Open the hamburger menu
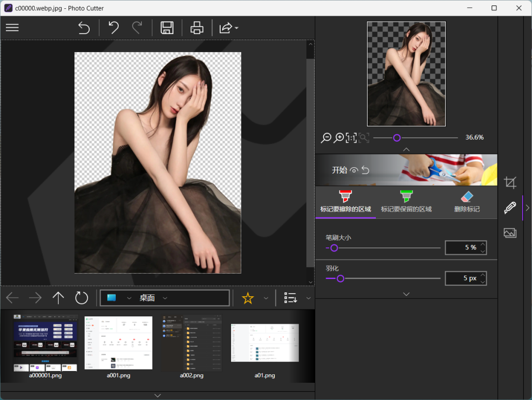Image resolution: width=532 pixels, height=400 pixels. (x=12, y=28)
